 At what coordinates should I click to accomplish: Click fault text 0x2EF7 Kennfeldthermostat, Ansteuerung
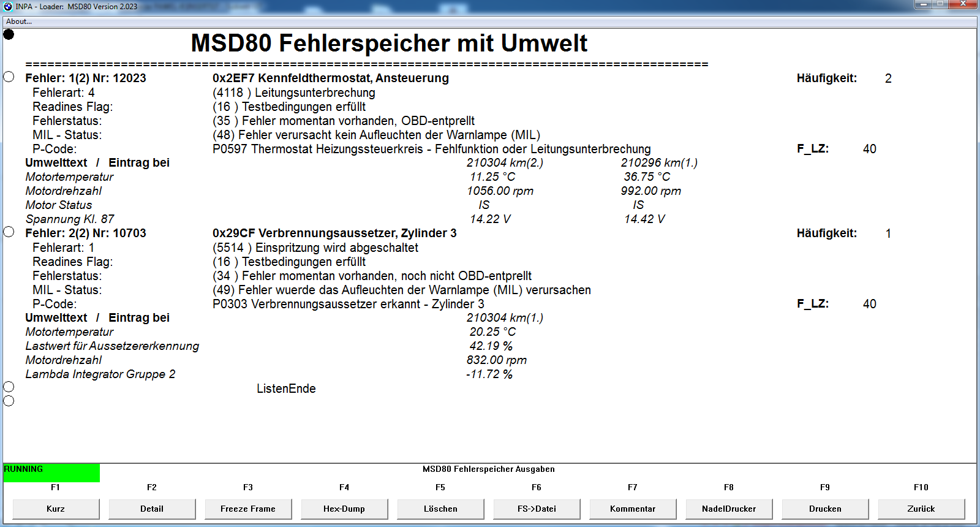(x=331, y=78)
